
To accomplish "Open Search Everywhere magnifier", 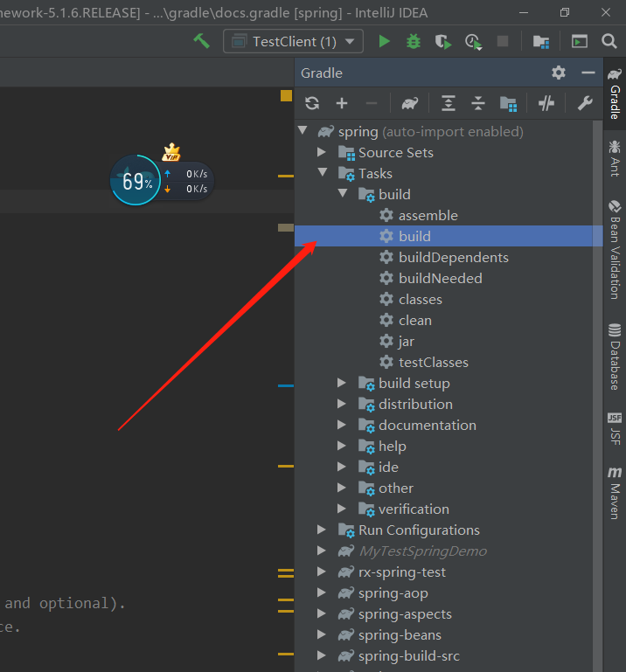I will 609,42.
